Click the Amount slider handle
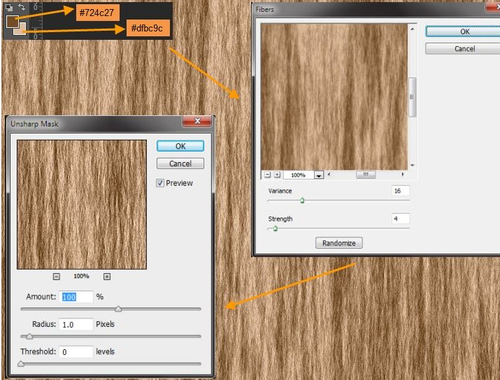 pyautogui.click(x=118, y=309)
